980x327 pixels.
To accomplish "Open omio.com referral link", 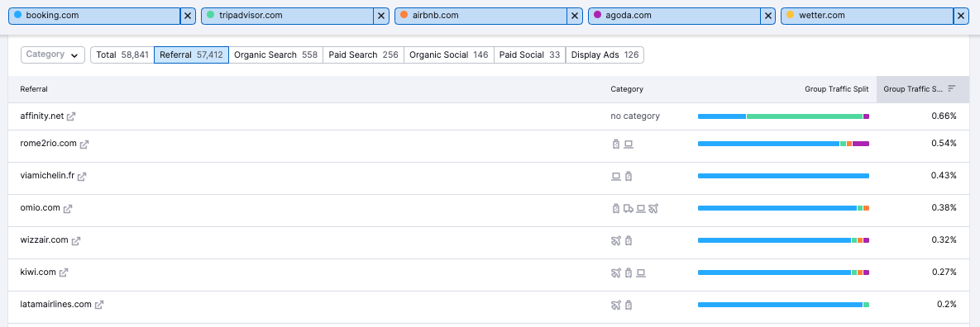I will [40, 208].
